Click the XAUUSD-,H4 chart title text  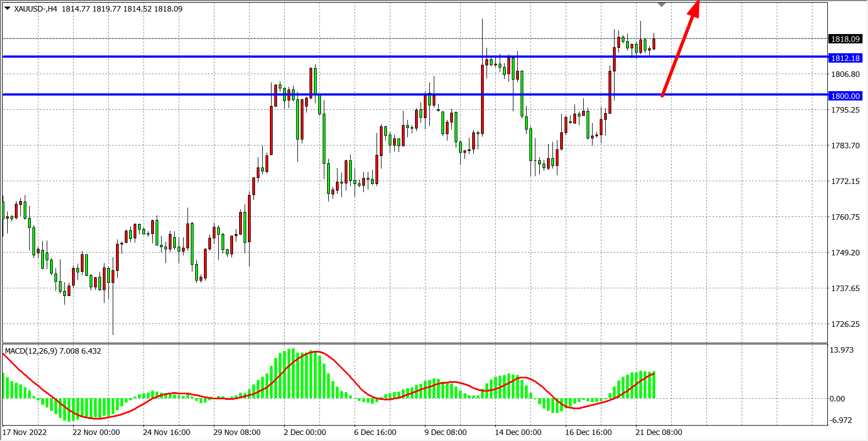[x=36, y=9]
